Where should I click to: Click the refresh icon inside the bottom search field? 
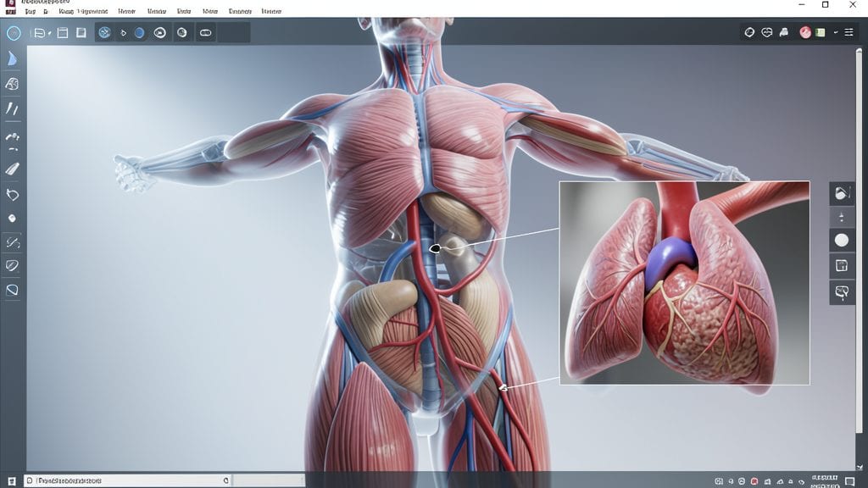point(225,480)
